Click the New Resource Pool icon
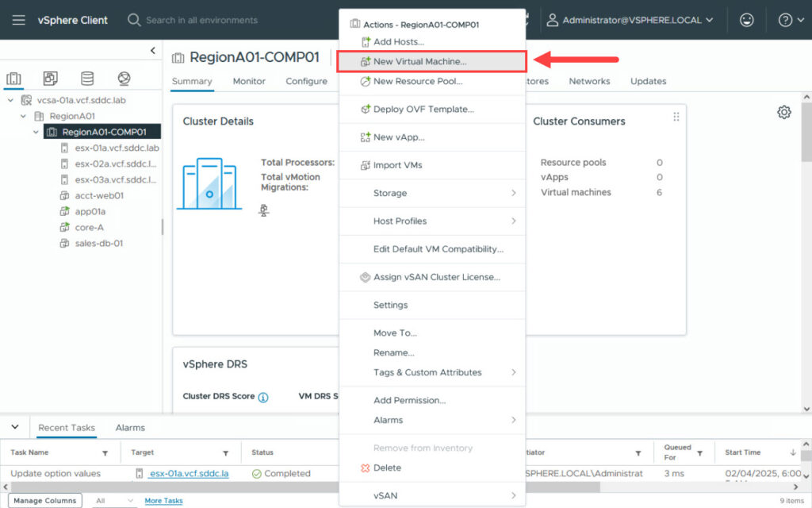 365,82
